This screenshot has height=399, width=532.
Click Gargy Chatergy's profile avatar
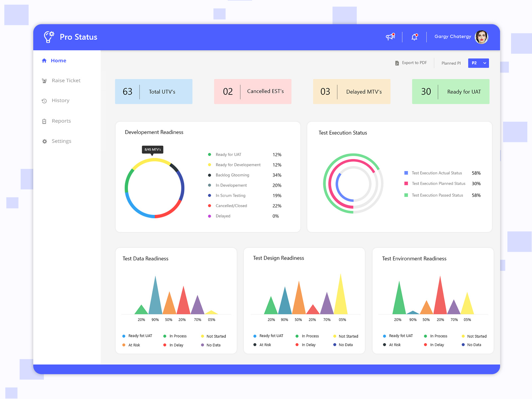(481, 37)
